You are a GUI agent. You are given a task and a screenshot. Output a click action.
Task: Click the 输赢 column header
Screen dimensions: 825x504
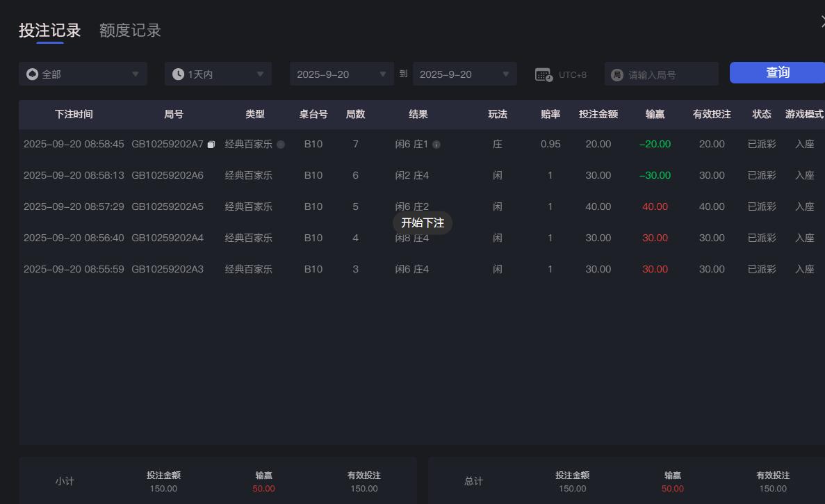tap(655, 114)
